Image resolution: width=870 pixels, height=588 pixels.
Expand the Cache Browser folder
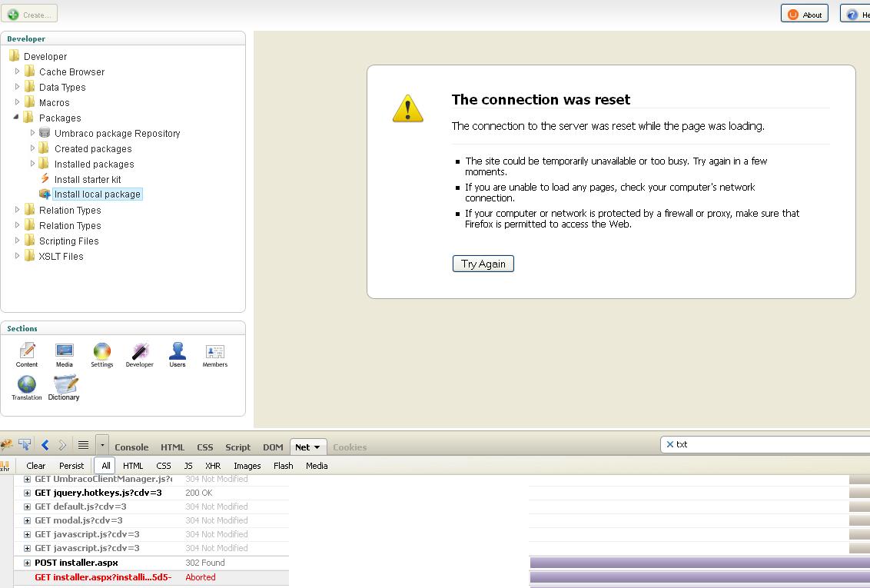pos(18,71)
